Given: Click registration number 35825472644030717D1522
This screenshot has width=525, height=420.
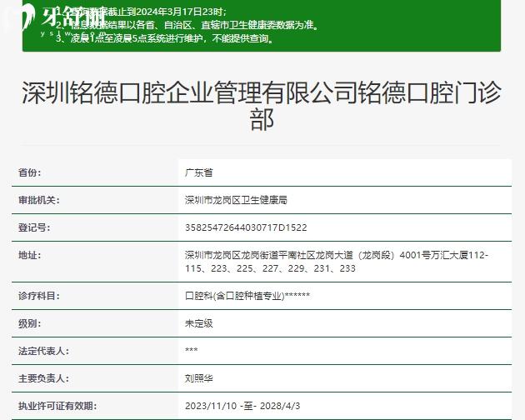Looking at the screenshot, I should 246,227.
